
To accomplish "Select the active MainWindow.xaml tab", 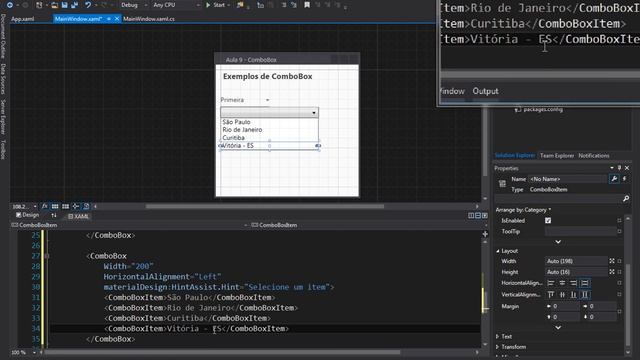I will click(78, 19).
